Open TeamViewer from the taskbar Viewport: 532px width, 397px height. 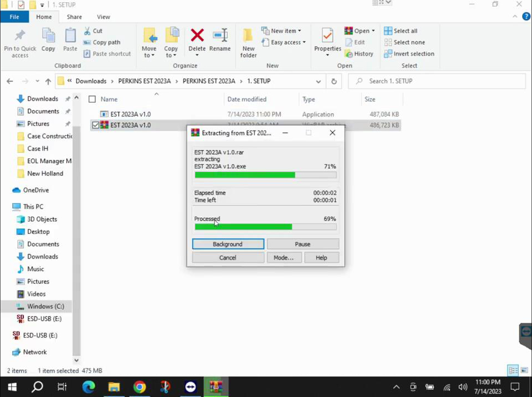(x=190, y=387)
